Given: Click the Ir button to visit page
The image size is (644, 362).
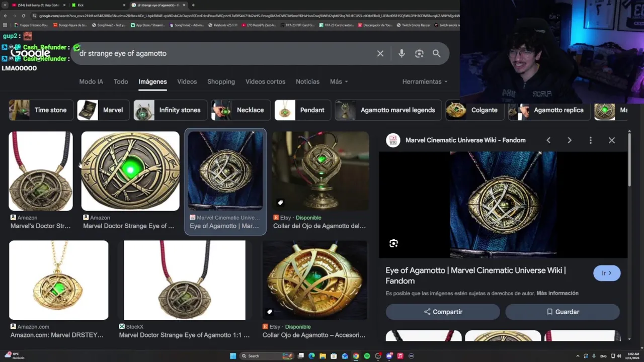Looking at the screenshot, I should pyautogui.click(x=607, y=273).
